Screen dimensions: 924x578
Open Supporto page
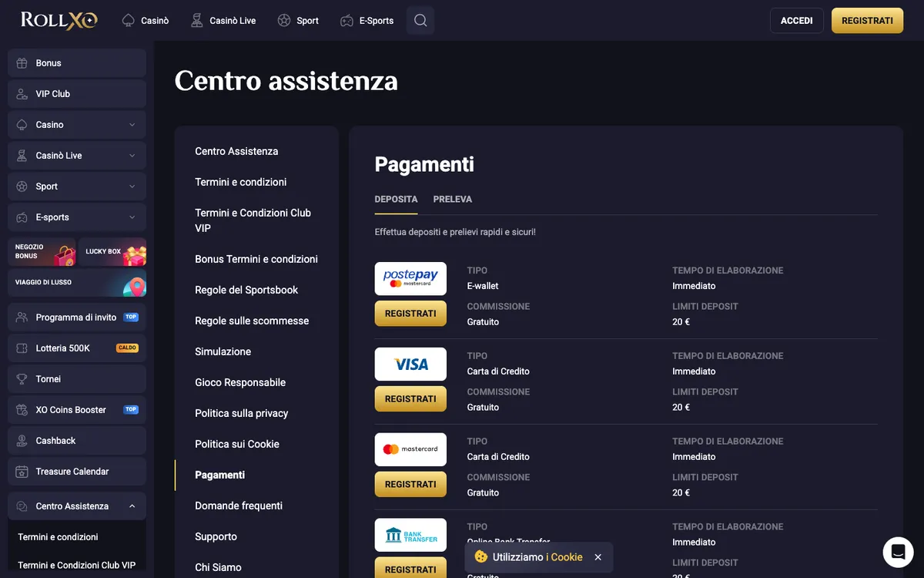[216, 536]
